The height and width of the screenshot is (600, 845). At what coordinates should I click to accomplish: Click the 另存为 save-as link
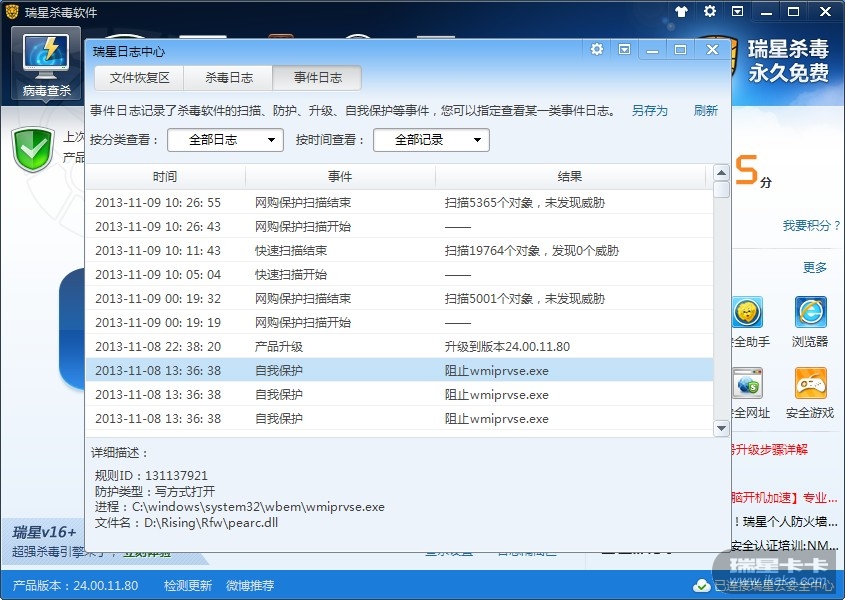649,111
